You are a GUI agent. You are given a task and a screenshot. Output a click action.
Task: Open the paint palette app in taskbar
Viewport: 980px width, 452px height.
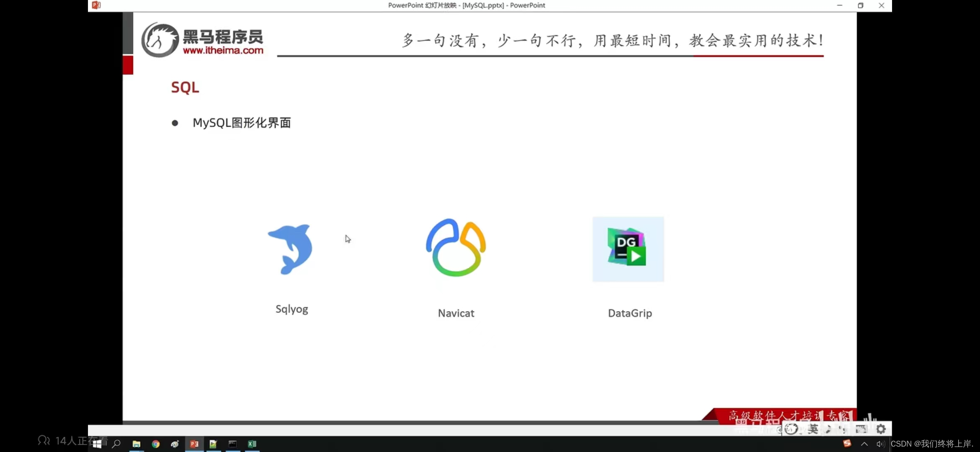pyautogui.click(x=175, y=444)
